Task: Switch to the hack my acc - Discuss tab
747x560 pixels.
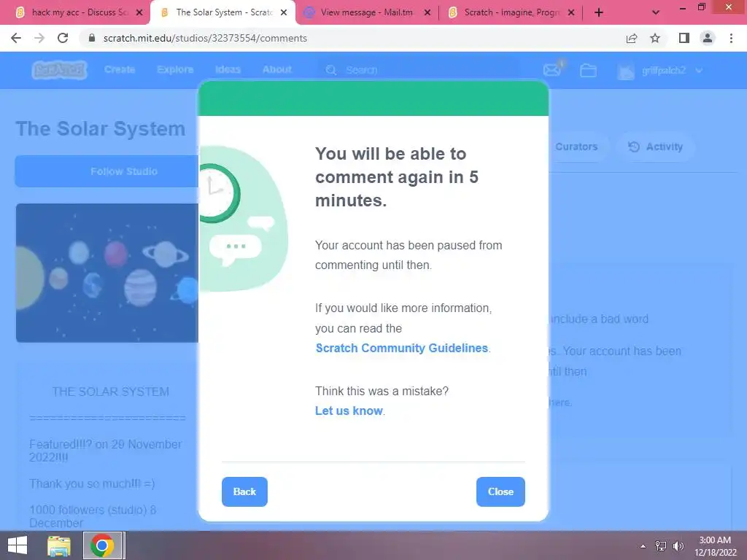Action: [x=73, y=12]
